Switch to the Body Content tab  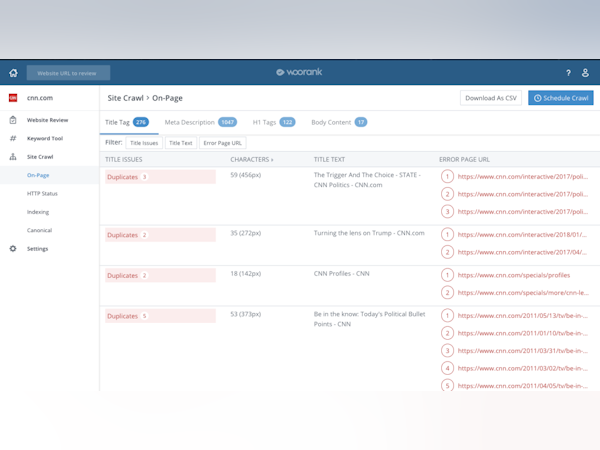coord(339,122)
